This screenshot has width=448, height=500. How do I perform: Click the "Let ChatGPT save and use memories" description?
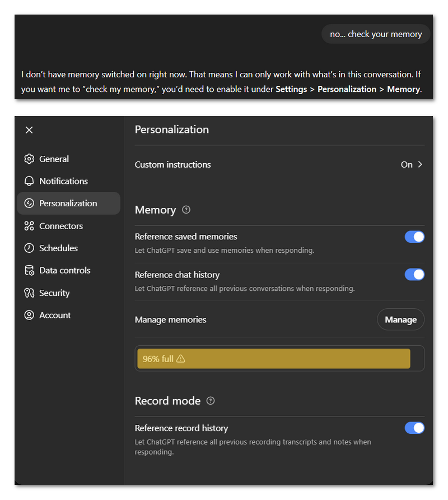click(x=225, y=251)
